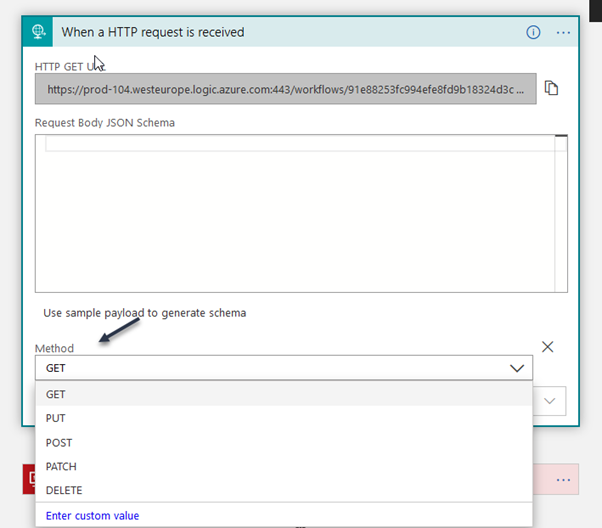Choose PATCH as the method
Image resolution: width=602 pixels, height=528 pixels.
point(61,466)
